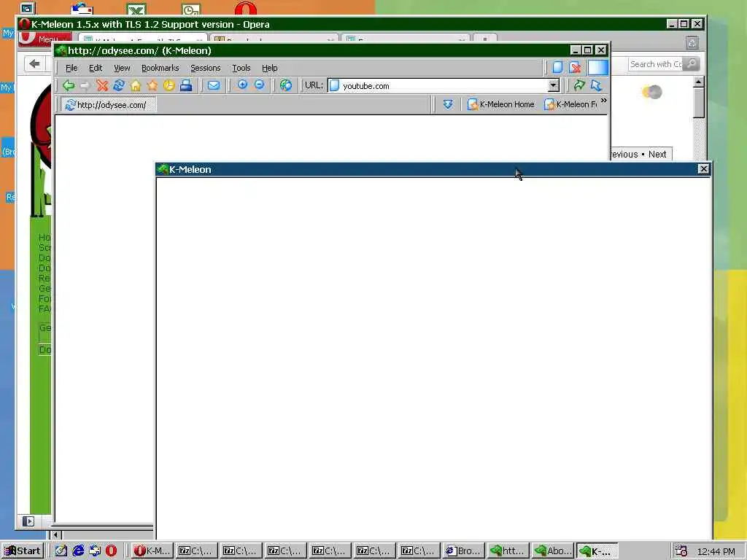Reload the page in K-Meleon
The image size is (747, 560).
119,86
